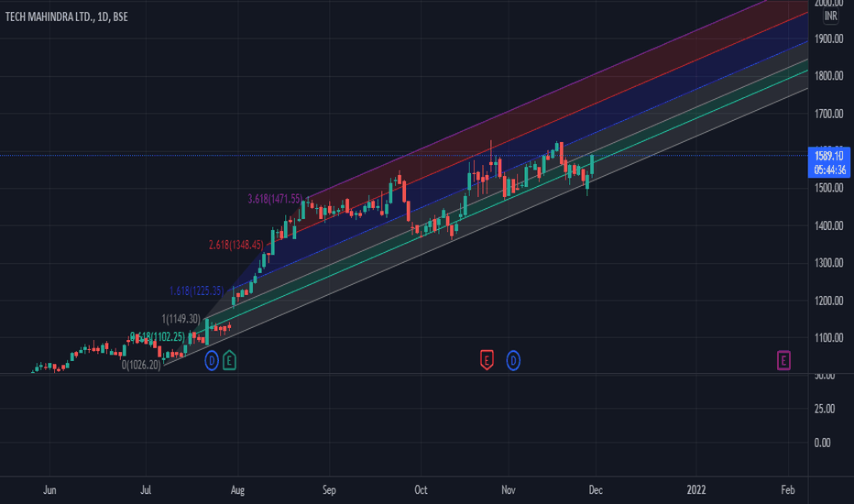This screenshot has height=504, width=854.
Task: Click the blue dividend D marker beside green E marker
Action: coord(212,361)
